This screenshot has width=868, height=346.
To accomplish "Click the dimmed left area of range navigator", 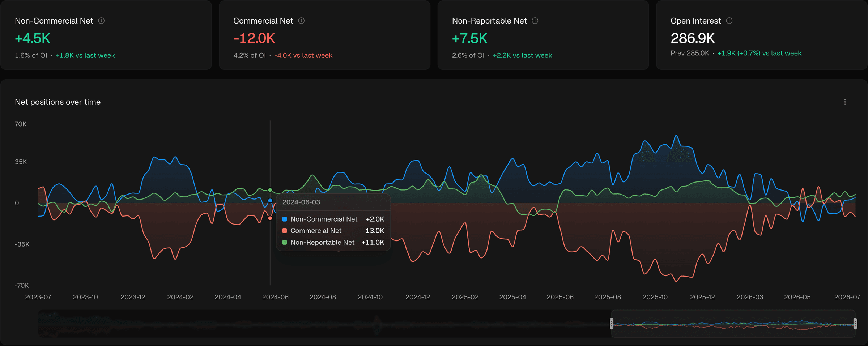I will pos(324,324).
